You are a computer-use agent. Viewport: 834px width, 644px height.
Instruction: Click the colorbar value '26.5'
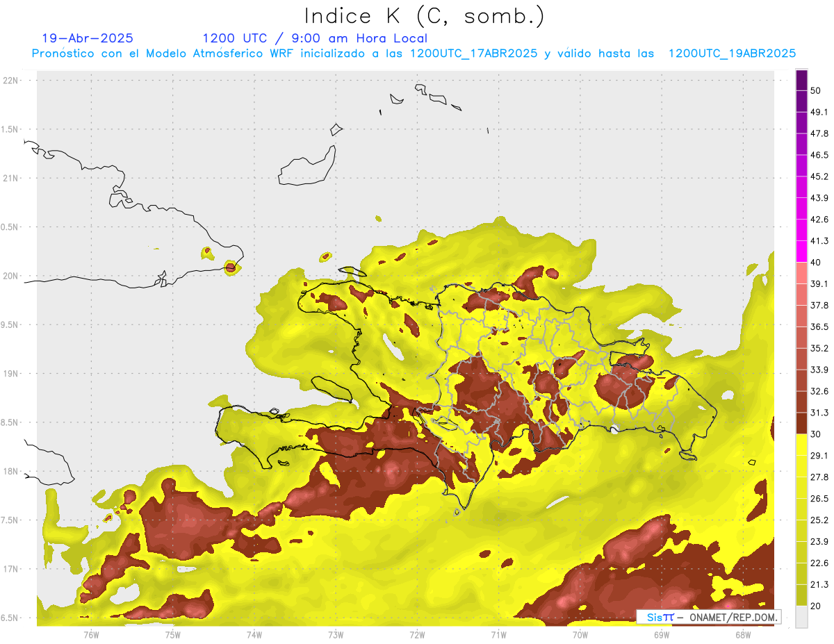819,499
